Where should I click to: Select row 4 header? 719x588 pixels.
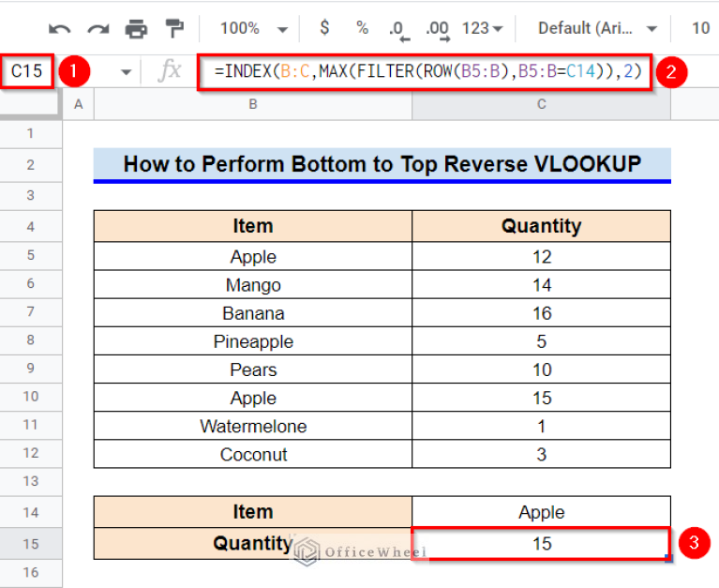point(31,227)
